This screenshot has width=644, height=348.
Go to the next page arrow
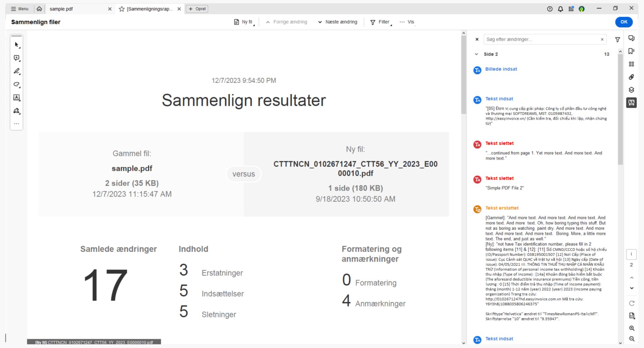click(632, 288)
